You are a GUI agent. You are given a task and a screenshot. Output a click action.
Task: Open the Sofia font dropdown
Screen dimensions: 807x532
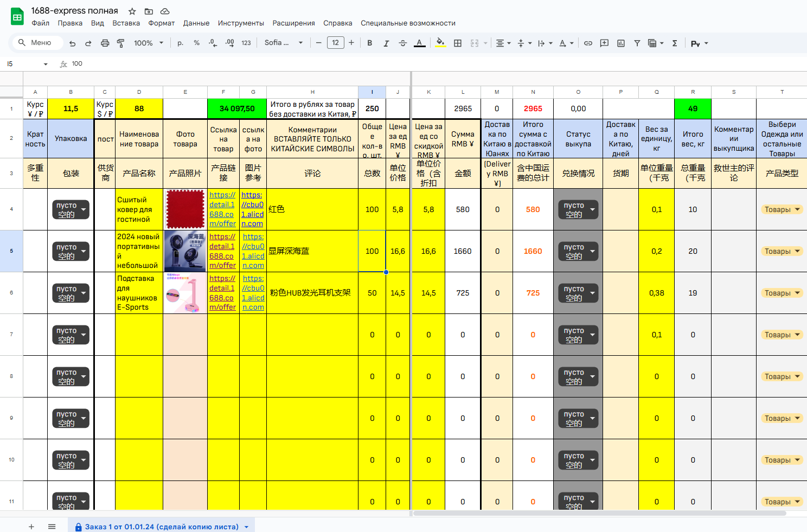pos(283,43)
